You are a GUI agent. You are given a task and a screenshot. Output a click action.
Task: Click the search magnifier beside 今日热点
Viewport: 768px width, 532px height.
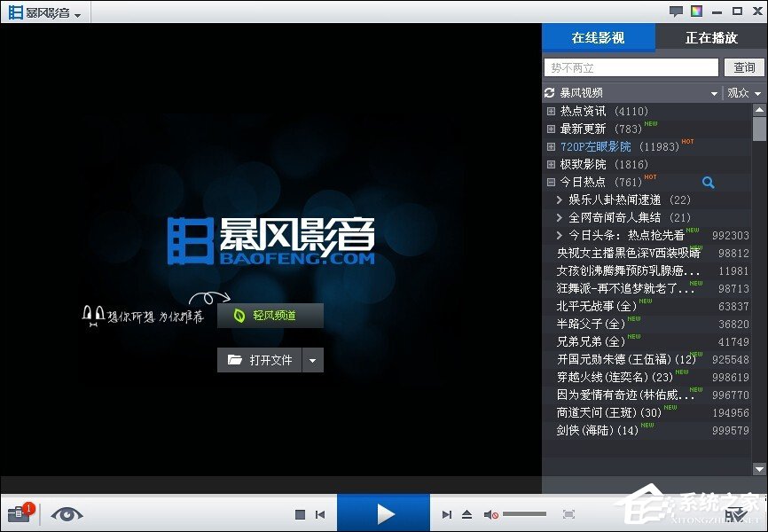[709, 182]
